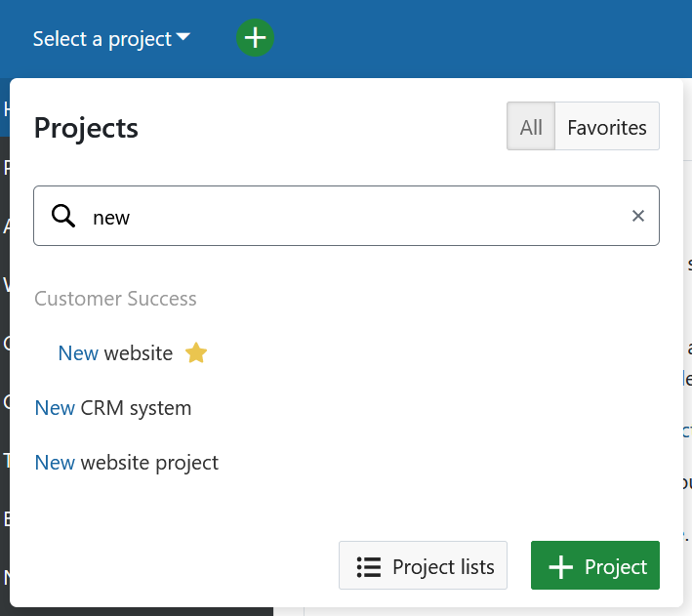Click the highlighted sidebar item starting with H
Image resolution: width=692 pixels, height=616 pixels.
[5, 108]
